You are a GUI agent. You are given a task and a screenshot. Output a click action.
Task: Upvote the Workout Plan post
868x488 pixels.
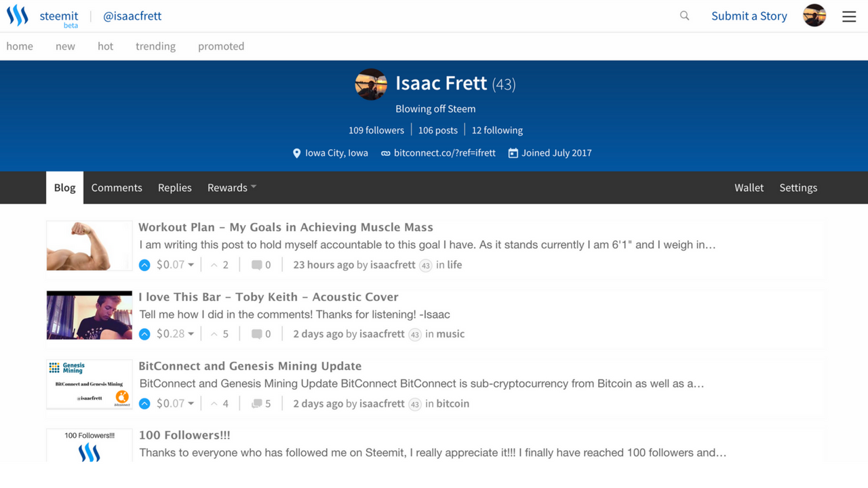144,265
